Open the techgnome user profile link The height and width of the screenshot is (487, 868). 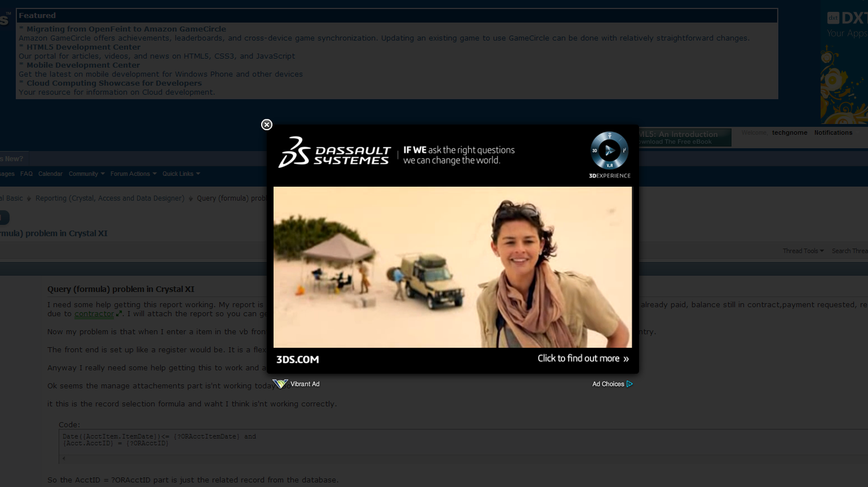point(790,132)
